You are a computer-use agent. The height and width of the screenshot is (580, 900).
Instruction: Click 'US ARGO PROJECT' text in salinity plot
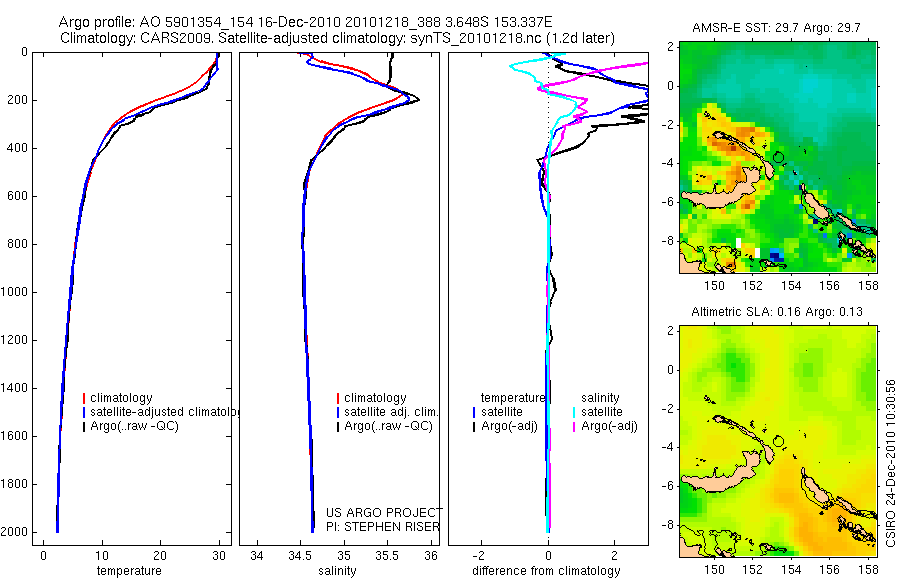[x=384, y=512]
